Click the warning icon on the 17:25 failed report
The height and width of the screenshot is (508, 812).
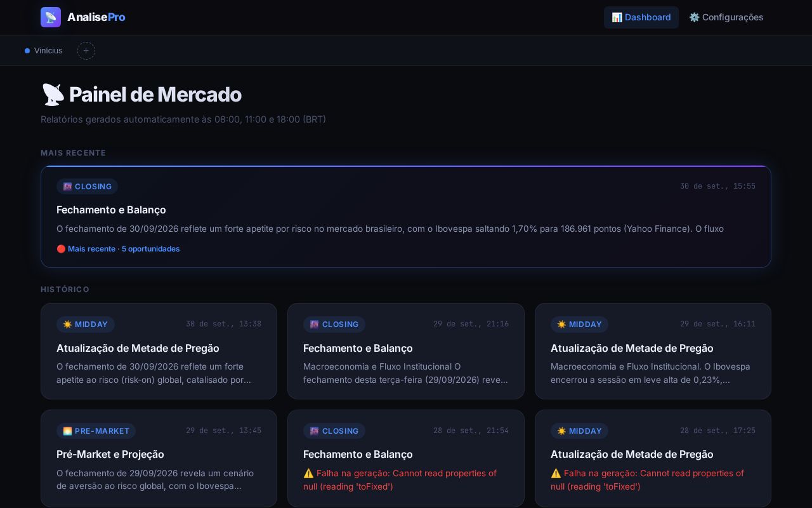pos(556,473)
